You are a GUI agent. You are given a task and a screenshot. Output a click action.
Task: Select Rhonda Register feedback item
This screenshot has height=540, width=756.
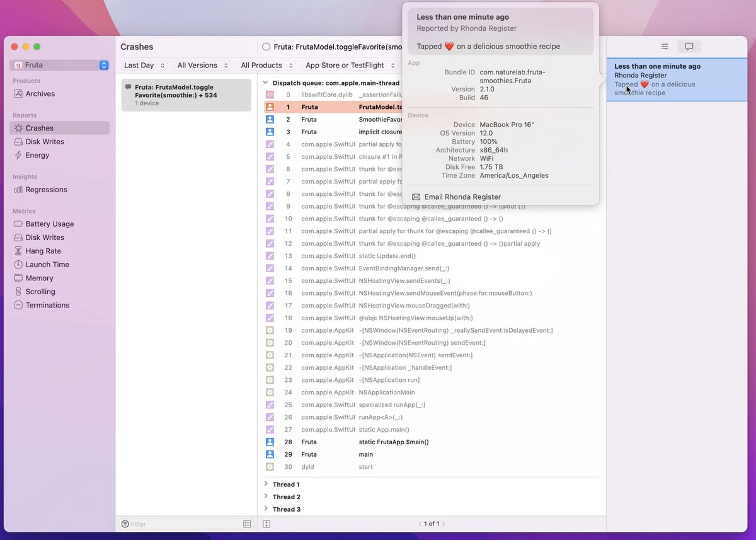[x=677, y=79]
